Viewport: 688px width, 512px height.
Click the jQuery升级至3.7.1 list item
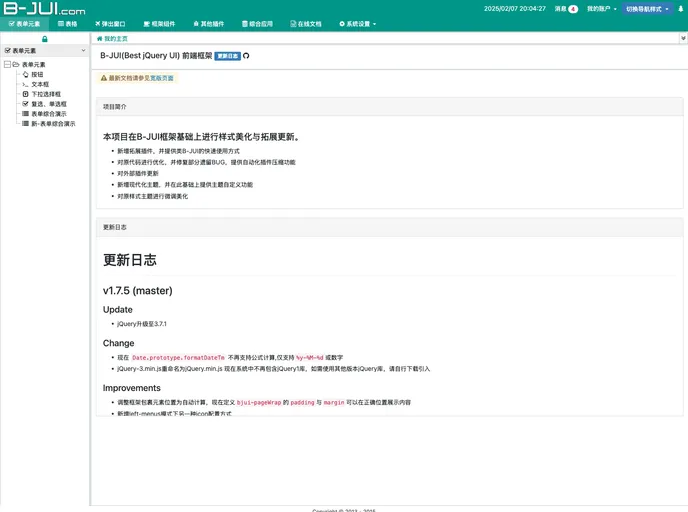pyautogui.click(x=142, y=324)
